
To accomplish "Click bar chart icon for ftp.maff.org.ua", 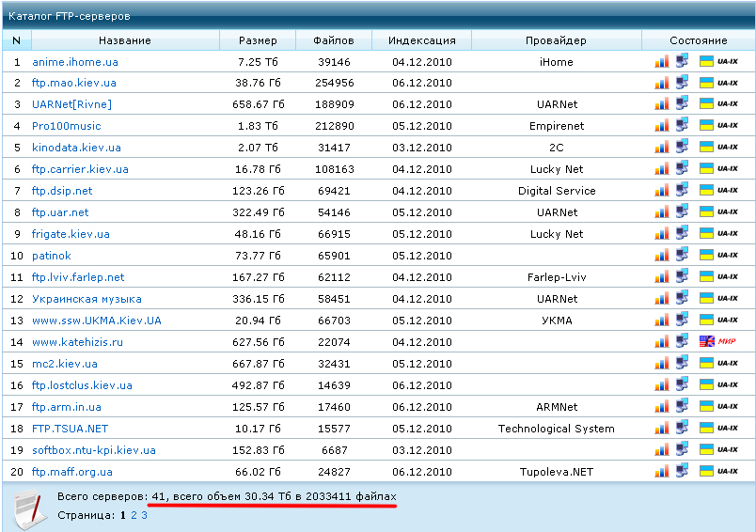I will pos(662,471).
